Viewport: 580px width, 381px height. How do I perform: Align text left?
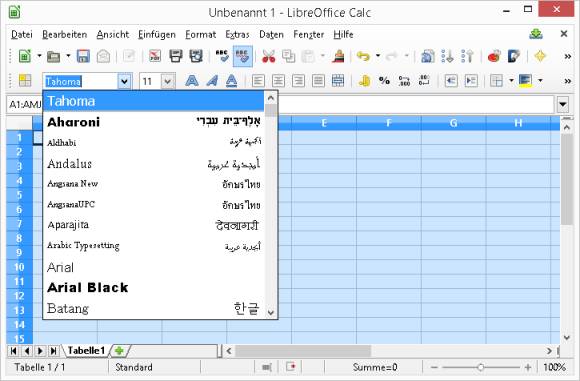(258, 81)
